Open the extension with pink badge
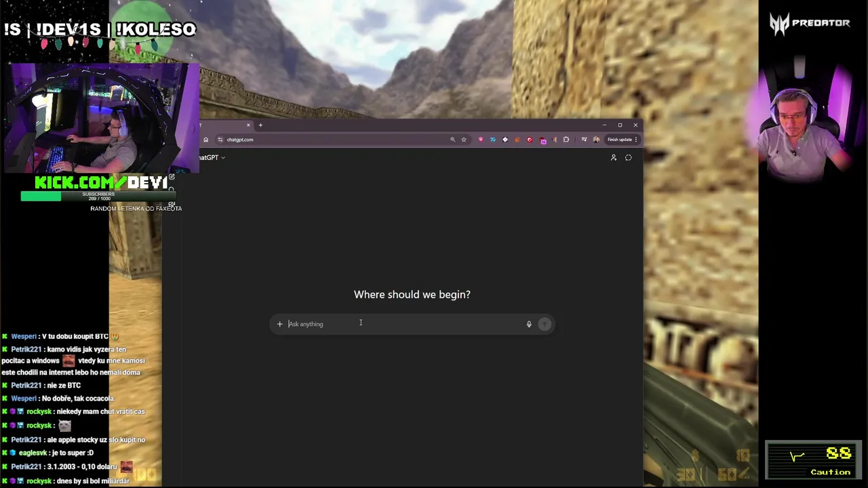Image resolution: width=868 pixels, height=488 pixels. (x=542, y=140)
